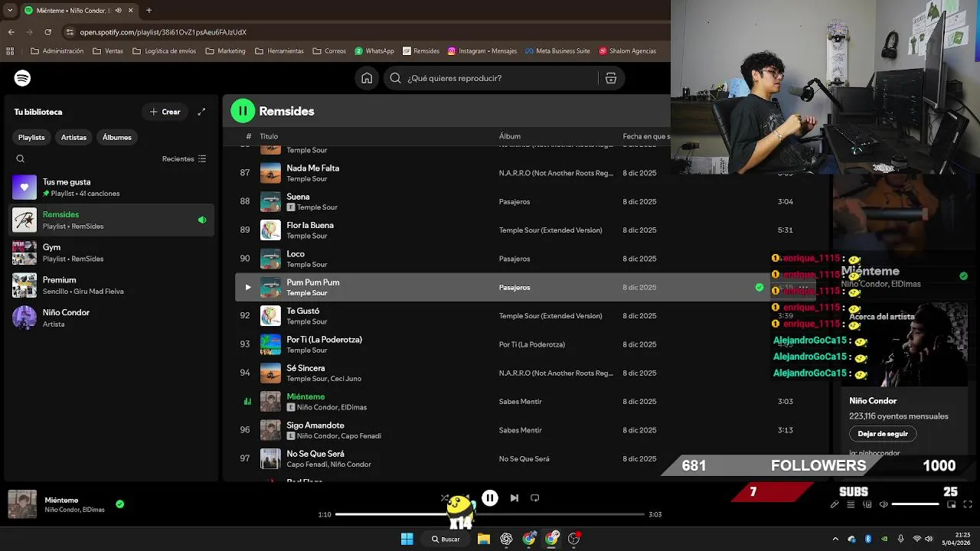Viewport: 980px width, 551px height.
Task: Open the lyrics microphone icon in player bar
Action: coord(835,504)
